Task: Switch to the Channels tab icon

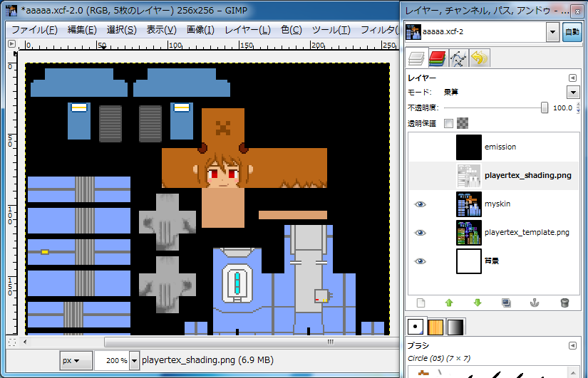Action: coord(437,58)
